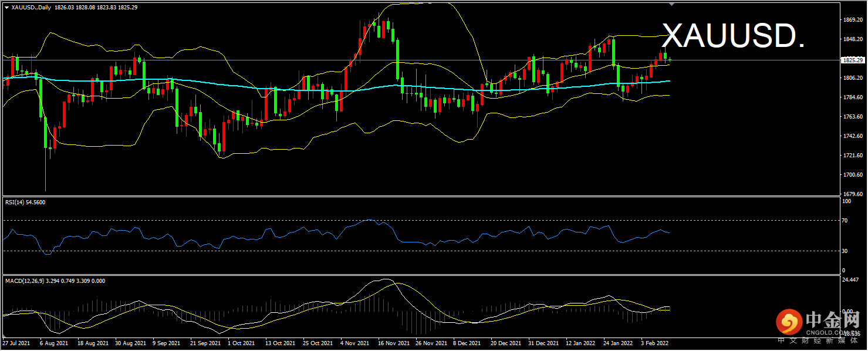Click the 1869.20 price level on the scale
The height and width of the screenshot is (351, 868).
852,20
